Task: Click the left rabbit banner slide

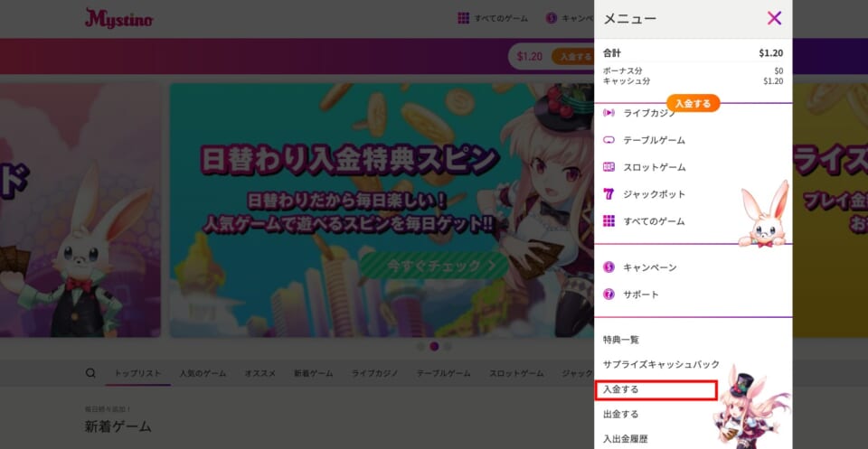Action: click(80, 210)
